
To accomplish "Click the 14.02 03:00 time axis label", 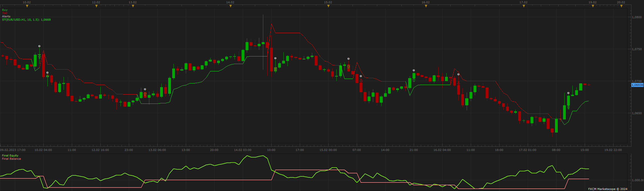I will click(x=243, y=150).
